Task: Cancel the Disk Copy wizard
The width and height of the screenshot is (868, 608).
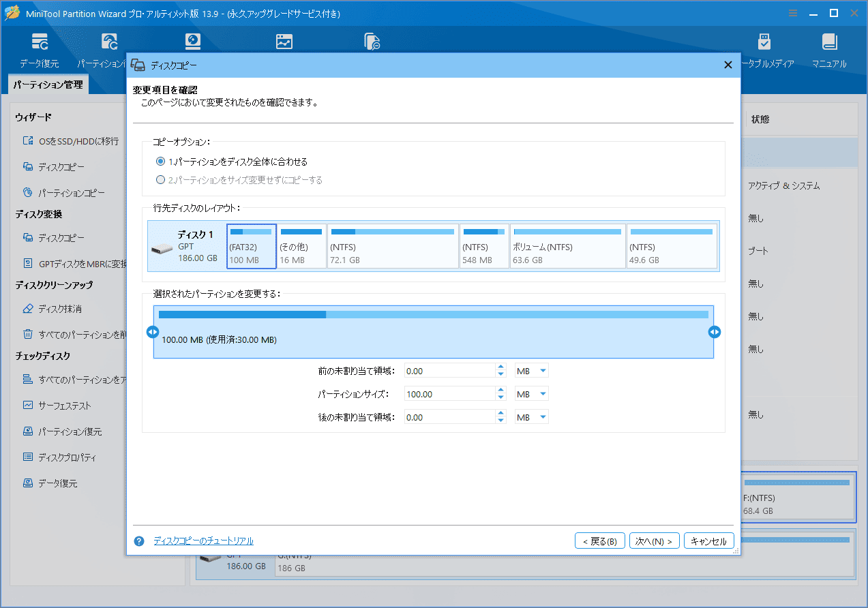Action: pyautogui.click(x=709, y=541)
